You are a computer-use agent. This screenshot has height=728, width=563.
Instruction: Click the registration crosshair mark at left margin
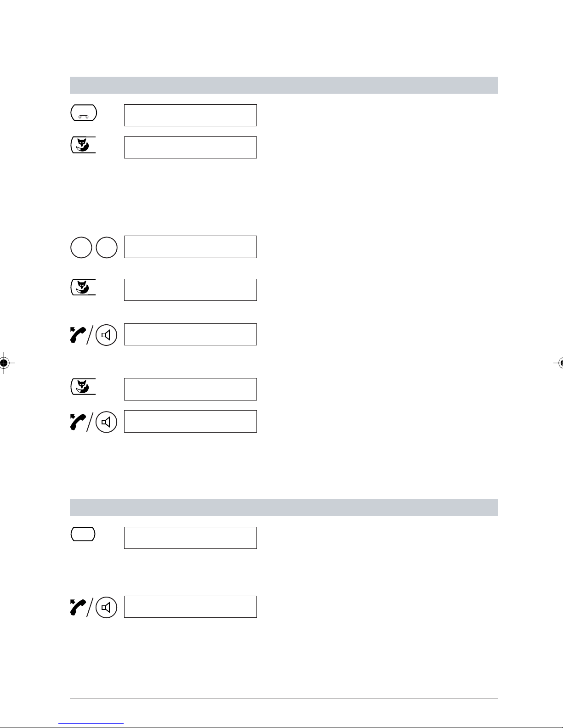[4, 363]
